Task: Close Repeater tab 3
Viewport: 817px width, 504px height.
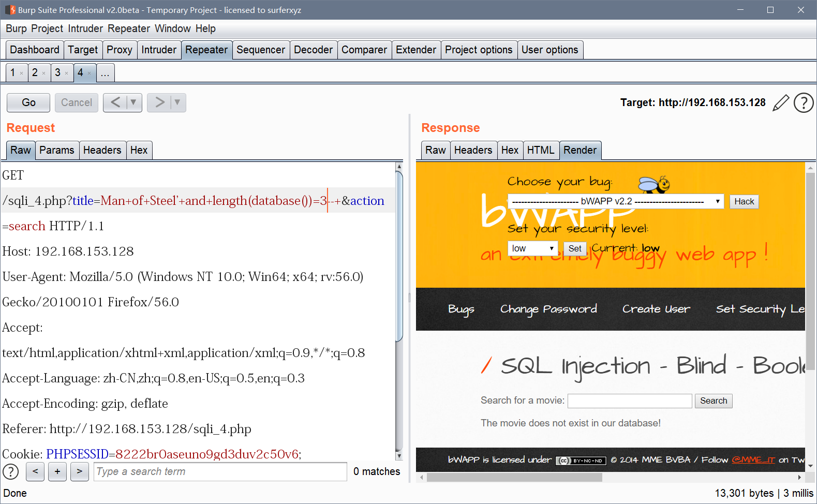Action: coord(66,73)
